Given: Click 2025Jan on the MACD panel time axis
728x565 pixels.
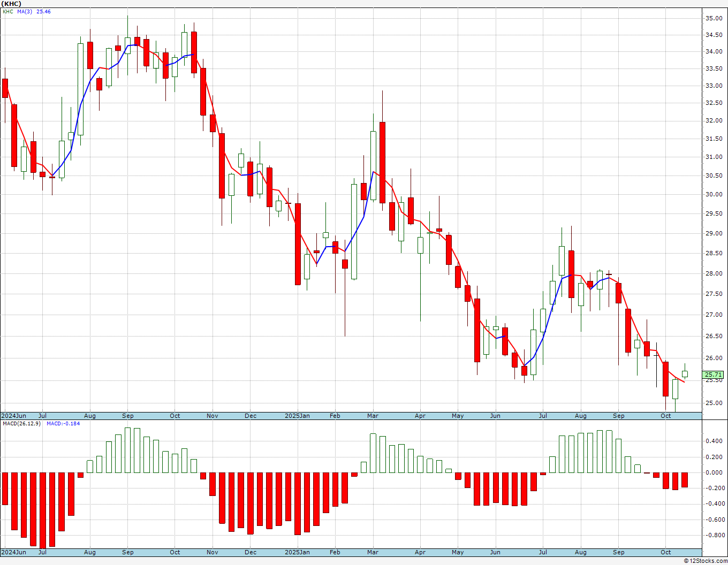Looking at the screenshot, I should pyautogui.click(x=297, y=552).
